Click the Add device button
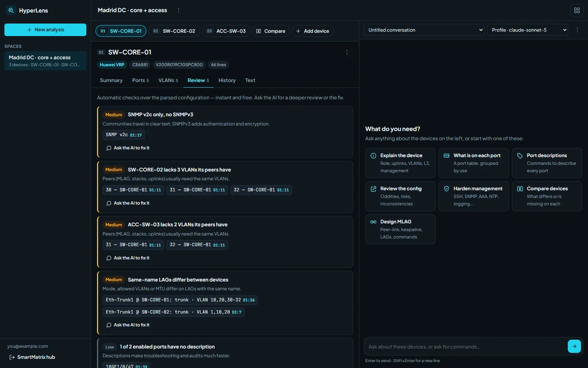Image resolution: width=588 pixels, height=368 pixels. coord(313,31)
